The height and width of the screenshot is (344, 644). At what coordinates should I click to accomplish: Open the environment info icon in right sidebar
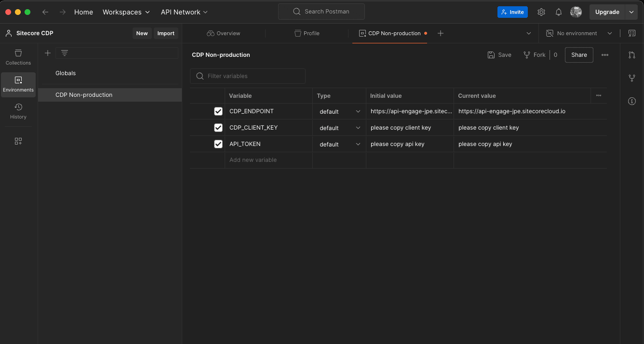pos(632,101)
